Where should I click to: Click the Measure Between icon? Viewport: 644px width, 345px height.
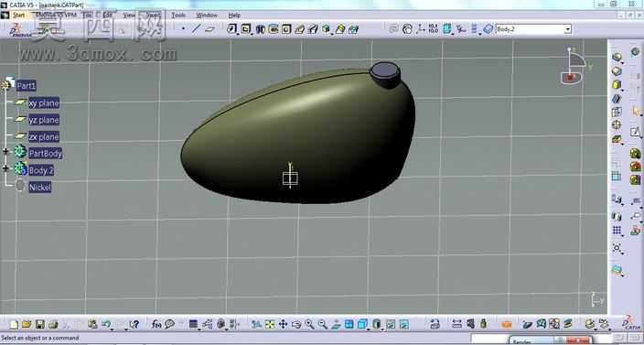(x=456, y=325)
